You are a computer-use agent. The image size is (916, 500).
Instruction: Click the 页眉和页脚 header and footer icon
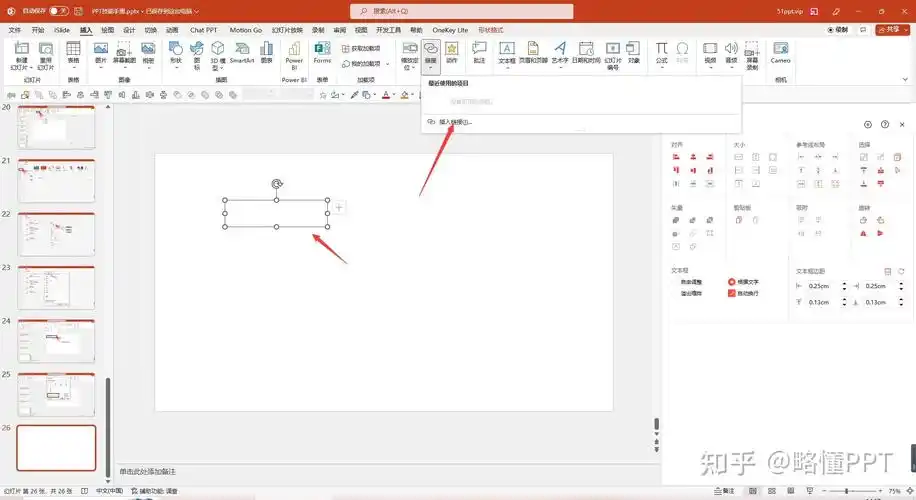pyautogui.click(x=533, y=52)
